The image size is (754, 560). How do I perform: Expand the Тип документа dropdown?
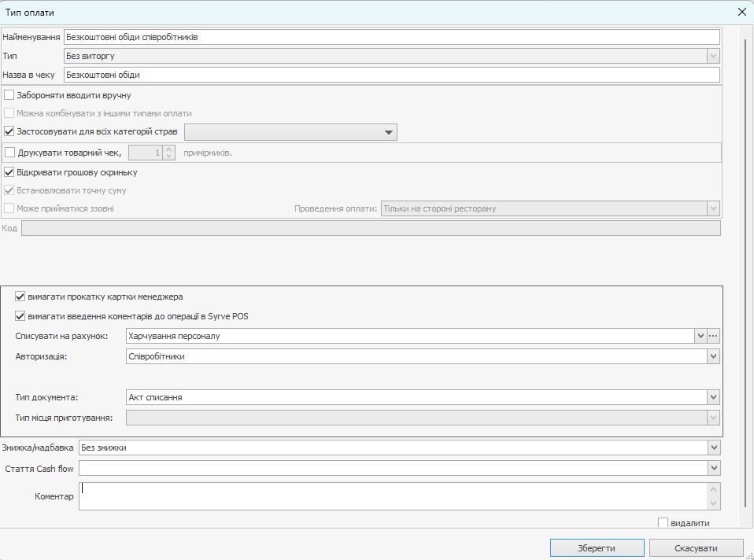(x=713, y=397)
